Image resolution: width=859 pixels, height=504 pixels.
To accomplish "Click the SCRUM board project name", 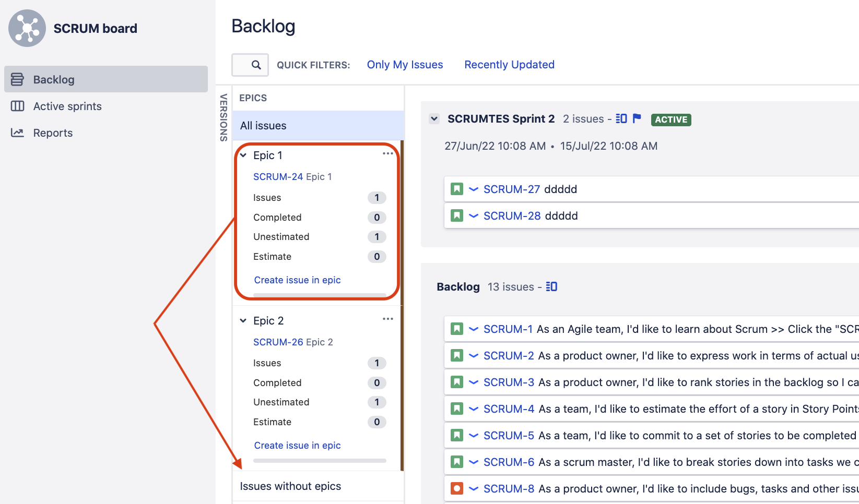I will (x=96, y=28).
